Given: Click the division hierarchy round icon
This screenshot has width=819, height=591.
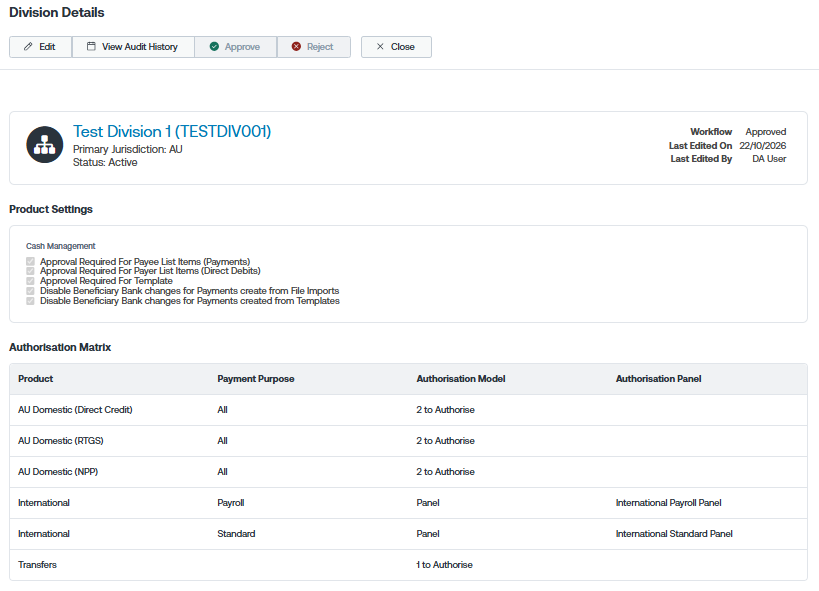Looking at the screenshot, I should click(44, 145).
